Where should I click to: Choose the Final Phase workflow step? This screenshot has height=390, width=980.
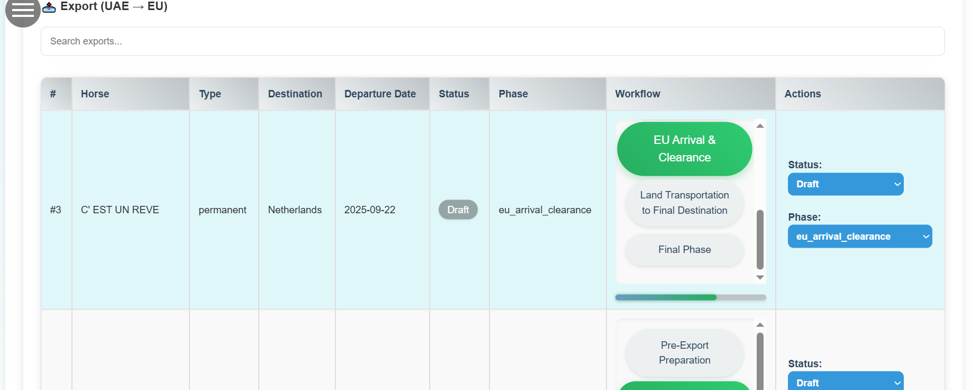[684, 249]
